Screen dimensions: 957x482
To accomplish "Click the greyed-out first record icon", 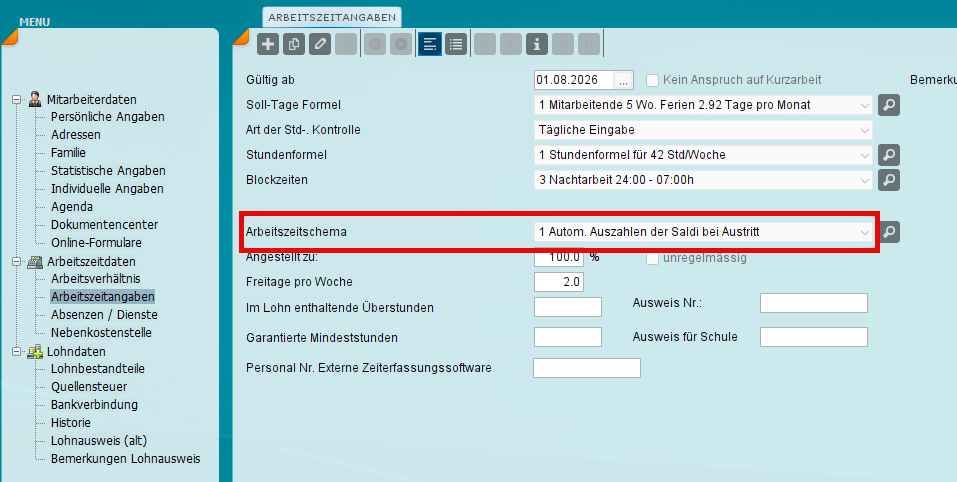I will click(x=485, y=45).
